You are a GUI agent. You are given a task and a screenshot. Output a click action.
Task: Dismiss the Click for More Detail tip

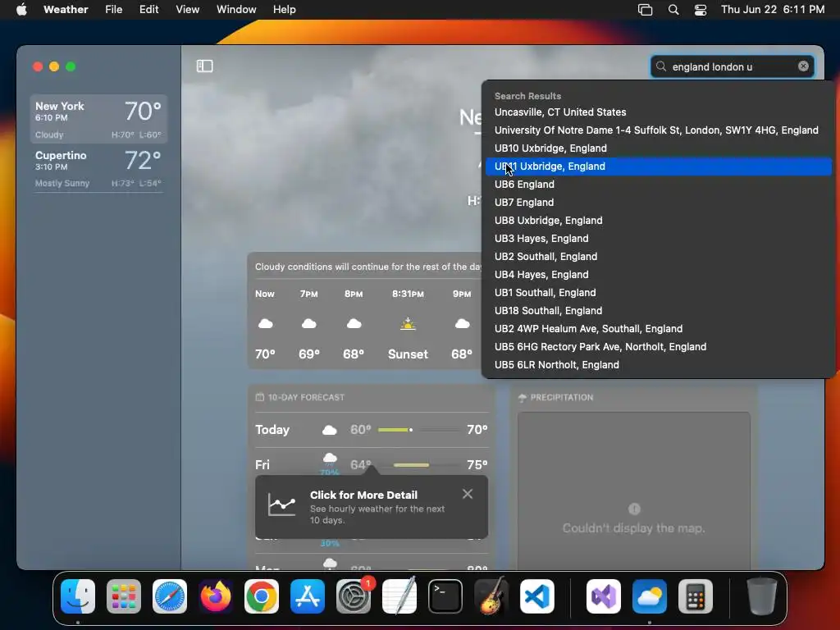[467, 494]
